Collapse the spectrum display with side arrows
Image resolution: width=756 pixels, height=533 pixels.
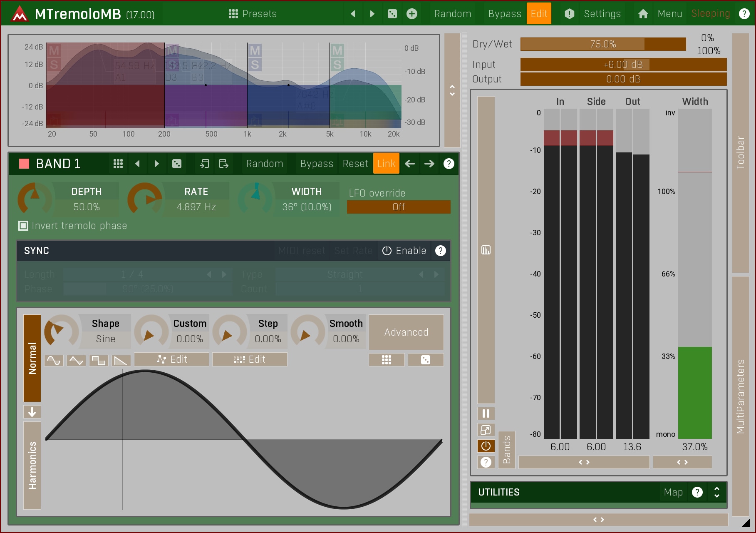(x=452, y=90)
